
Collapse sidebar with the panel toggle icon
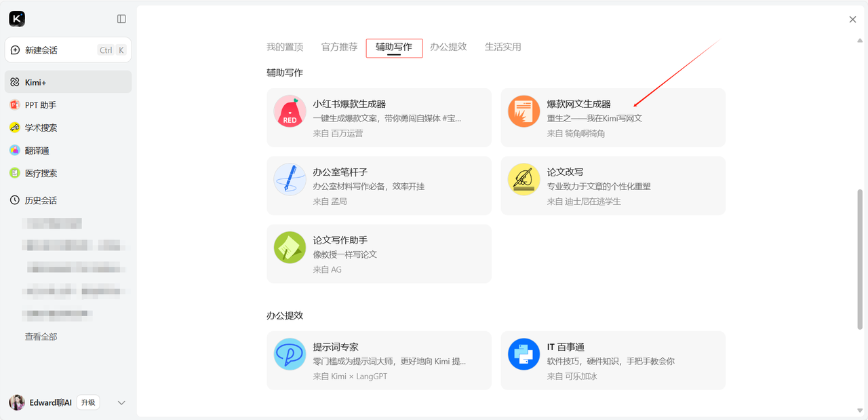click(x=121, y=19)
